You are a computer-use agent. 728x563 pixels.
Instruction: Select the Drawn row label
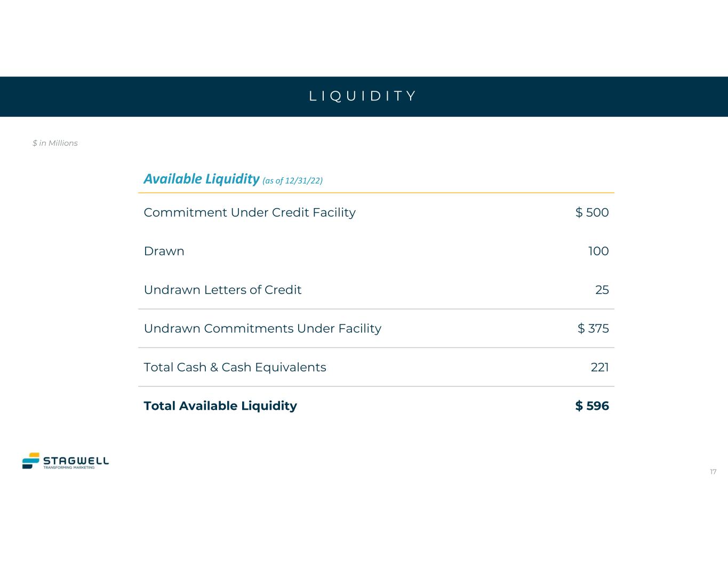(164, 251)
